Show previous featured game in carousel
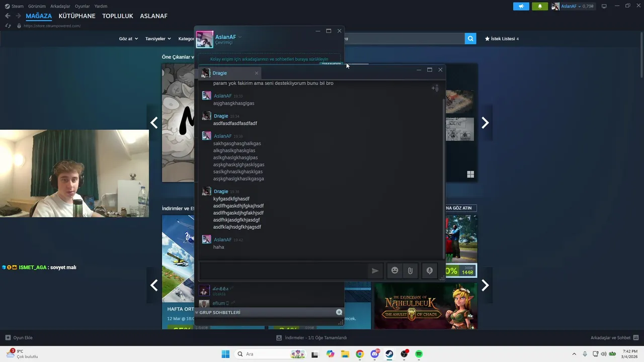The image size is (644, 362). click(154, 123)
